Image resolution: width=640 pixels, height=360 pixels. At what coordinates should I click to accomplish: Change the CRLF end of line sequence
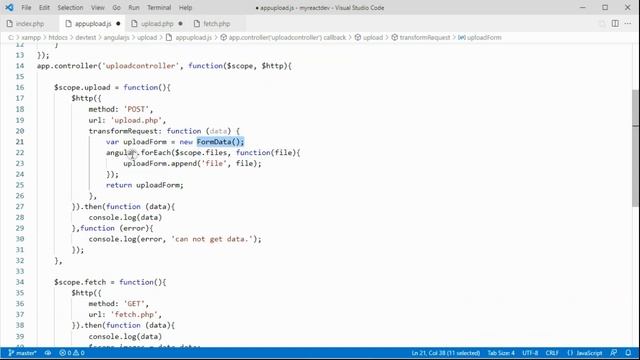[x=552, y=353]
